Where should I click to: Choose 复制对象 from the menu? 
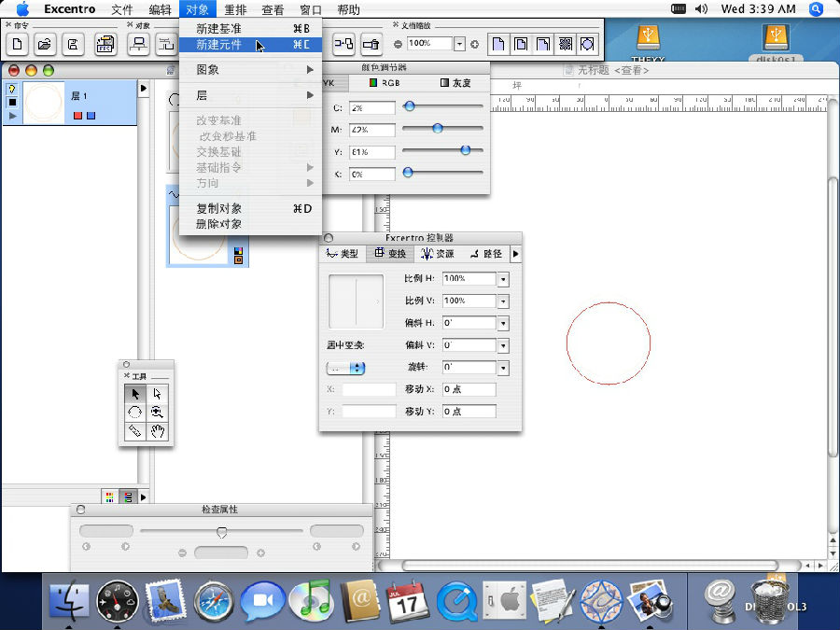click(219, 208)
